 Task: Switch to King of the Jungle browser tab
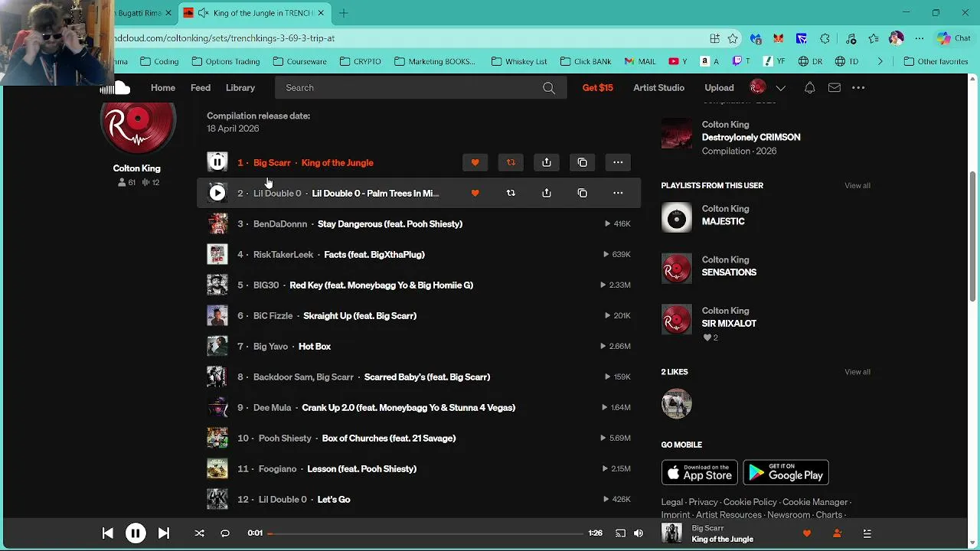point(256,13)
